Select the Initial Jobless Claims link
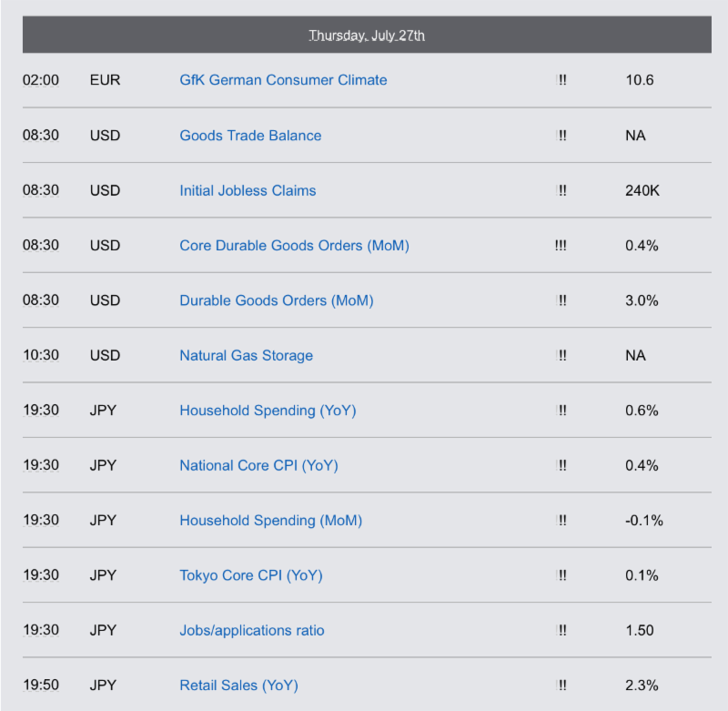728x711 pixels. 248,190
